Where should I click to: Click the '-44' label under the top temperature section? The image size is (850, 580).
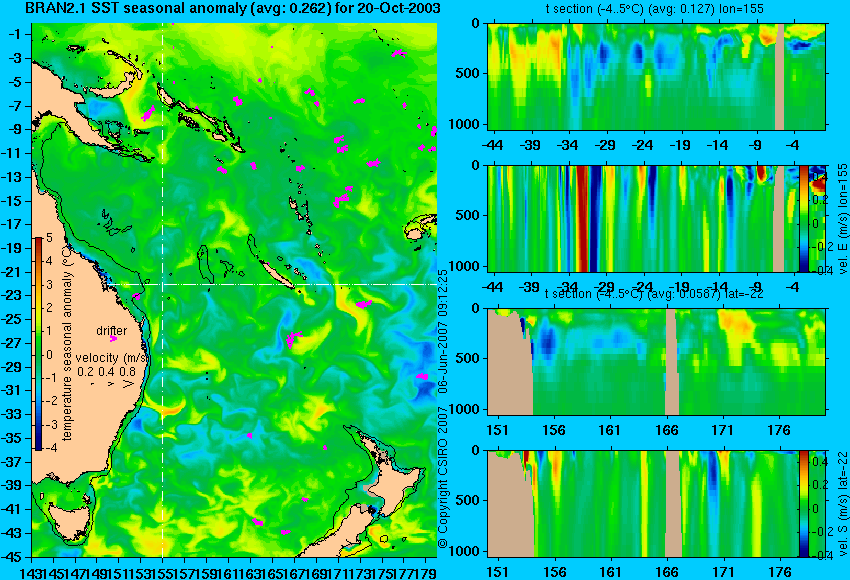point(492,145)
